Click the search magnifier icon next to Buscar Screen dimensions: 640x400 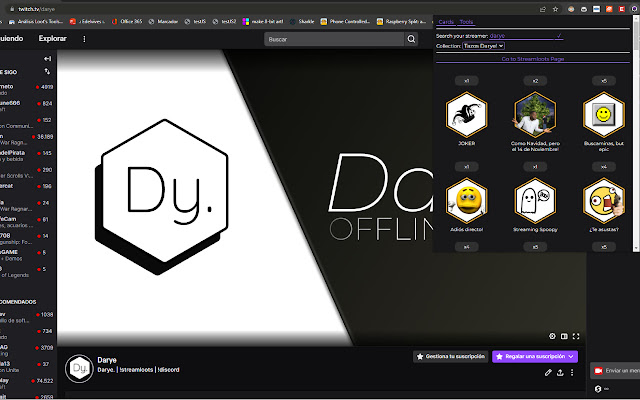411,39
